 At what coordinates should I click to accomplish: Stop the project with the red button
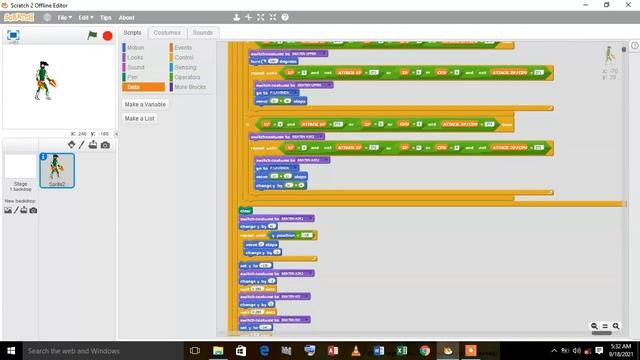pos(108,36)
